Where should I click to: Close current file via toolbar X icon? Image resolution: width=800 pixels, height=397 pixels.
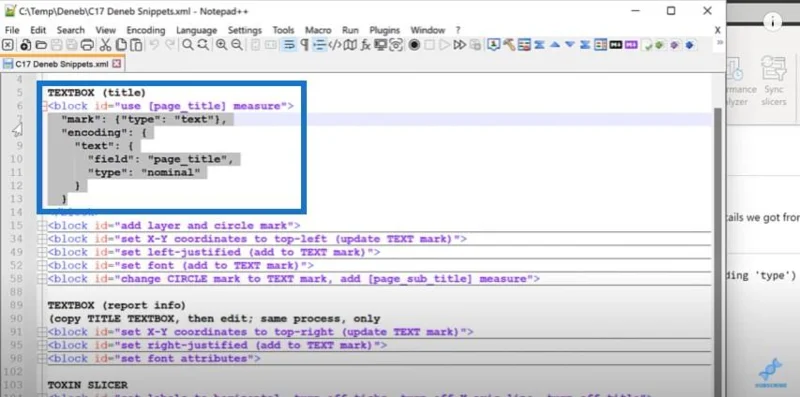point(8,45)
